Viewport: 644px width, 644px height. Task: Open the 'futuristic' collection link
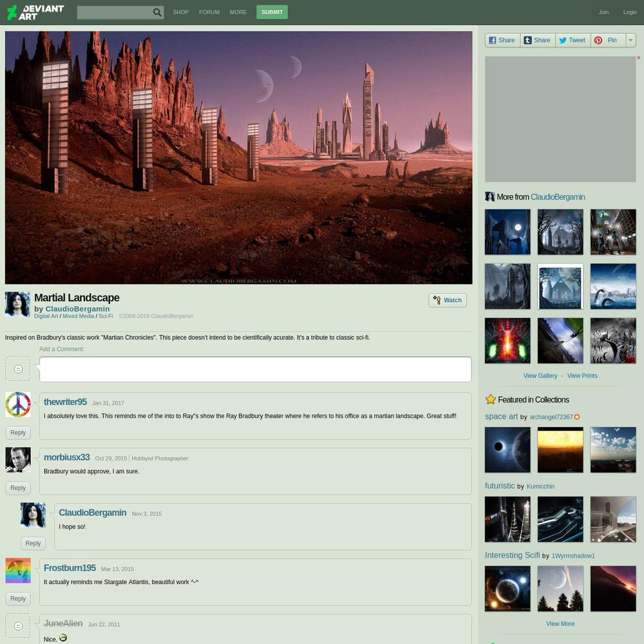(x=500, y=486)
